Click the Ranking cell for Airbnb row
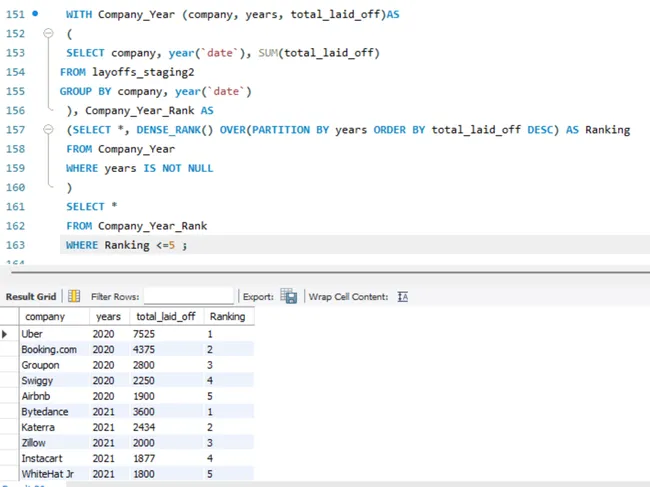Viewport: 650px width, 487px height. 229,396
